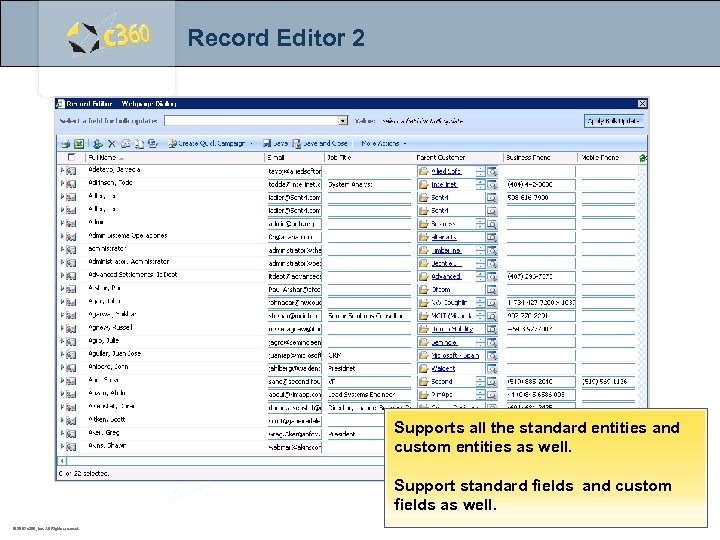The width and height of the screenshot is (720, 540).
Task: Expand the Aguilar, Juan Jose row
Action: pos(62,354)
